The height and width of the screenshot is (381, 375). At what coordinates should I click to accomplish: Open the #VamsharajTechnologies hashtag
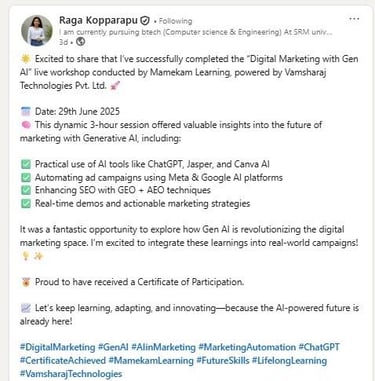(x=71, y=374)
